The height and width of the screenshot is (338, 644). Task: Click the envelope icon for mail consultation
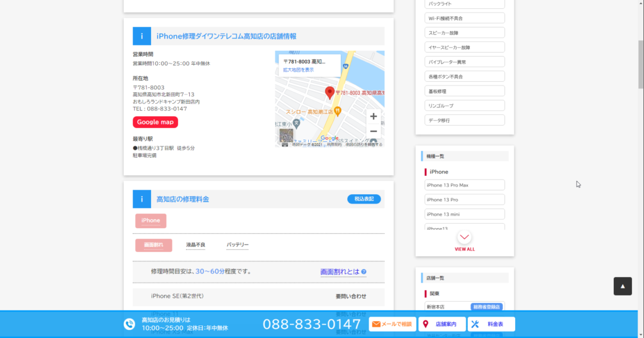pyautogui.click(x=376, y=324)
